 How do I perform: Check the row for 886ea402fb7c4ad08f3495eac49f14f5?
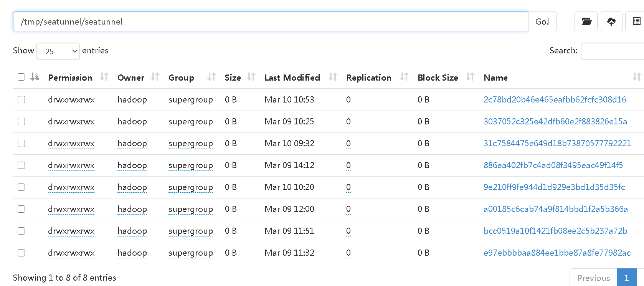[21, 165]
